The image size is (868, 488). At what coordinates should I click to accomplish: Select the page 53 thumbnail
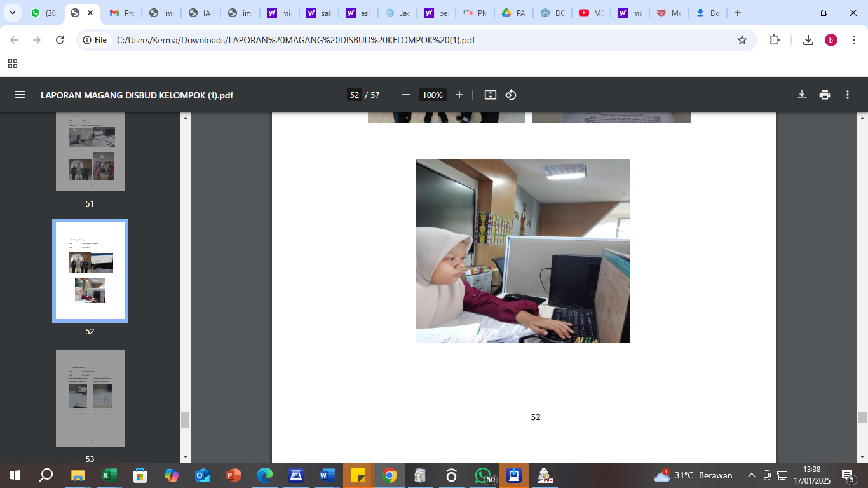click(90, 398)
